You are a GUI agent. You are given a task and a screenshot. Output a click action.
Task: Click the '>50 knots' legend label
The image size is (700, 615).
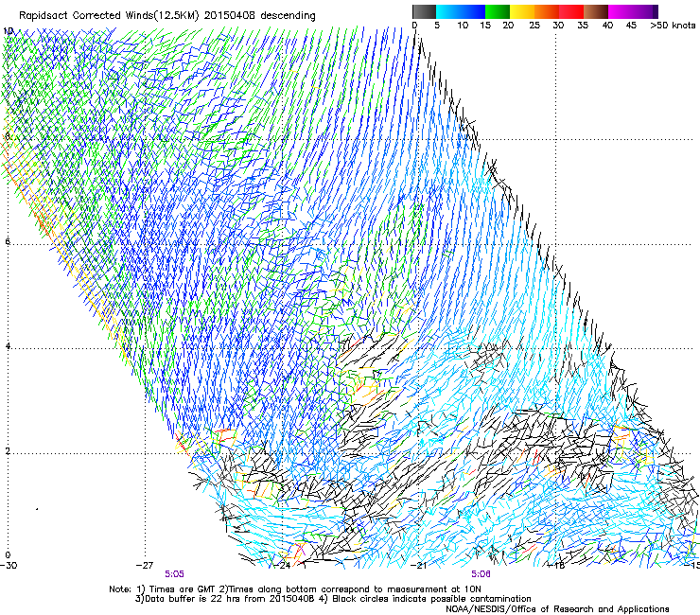point(673,26)
